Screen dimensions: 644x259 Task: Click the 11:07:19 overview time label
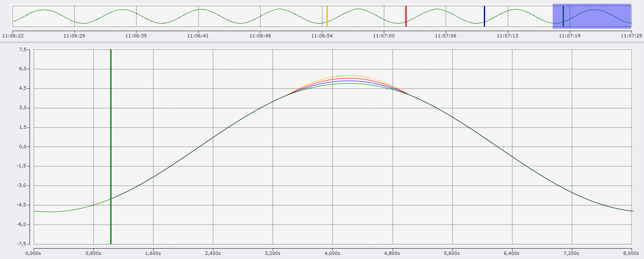click(x=569, y=36)
